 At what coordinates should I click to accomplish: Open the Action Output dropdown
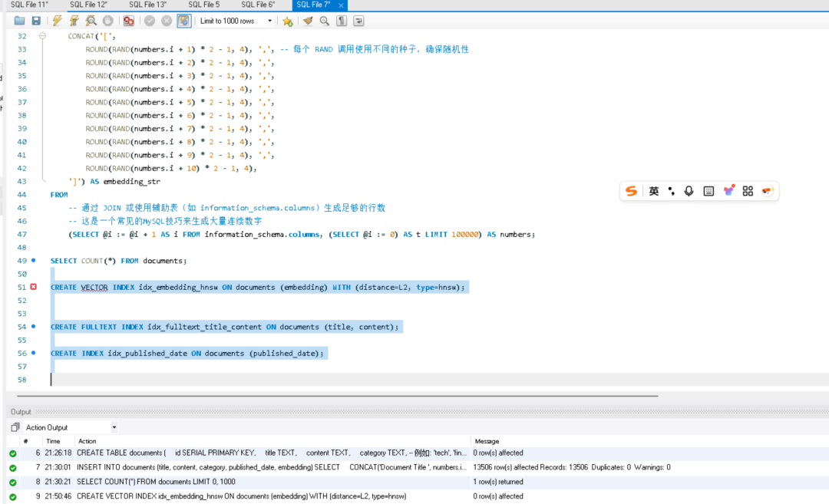click(114, 427)
